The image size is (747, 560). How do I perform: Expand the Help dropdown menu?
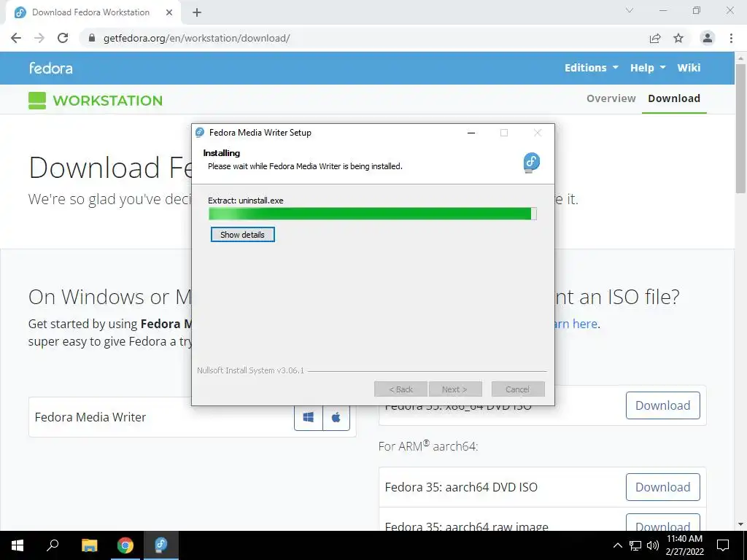pos(648,68)
